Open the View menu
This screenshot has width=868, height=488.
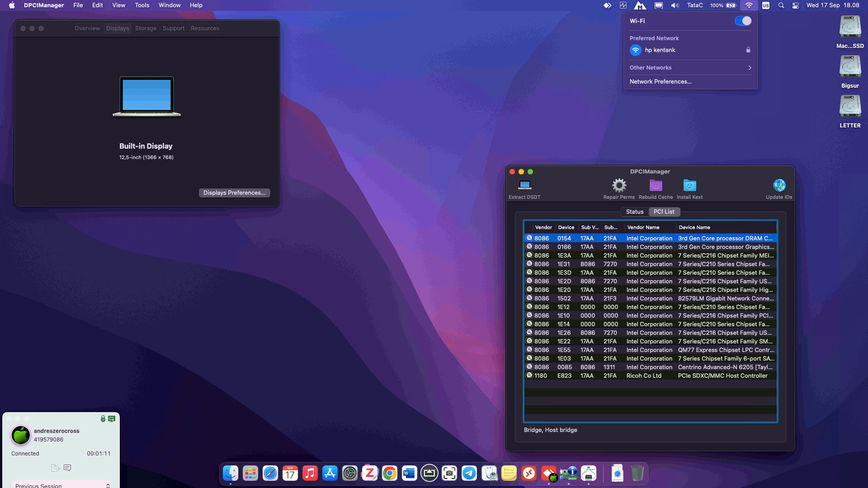click(x=119, y=5)
